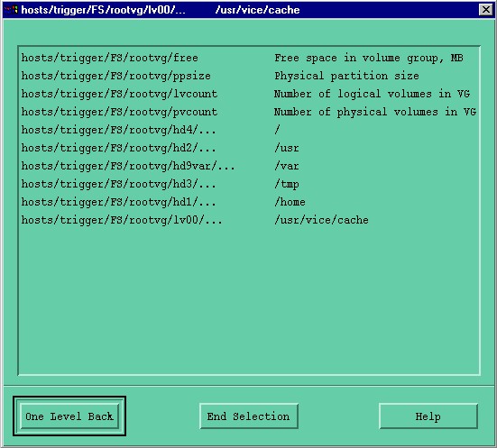Click the One Level Back button

coord(69,416)
